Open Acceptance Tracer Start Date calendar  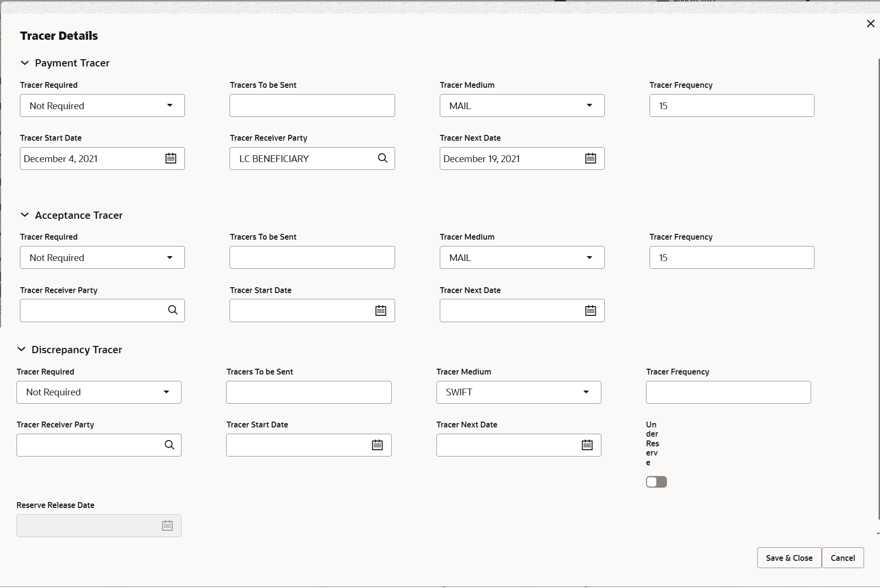[381, 310]
